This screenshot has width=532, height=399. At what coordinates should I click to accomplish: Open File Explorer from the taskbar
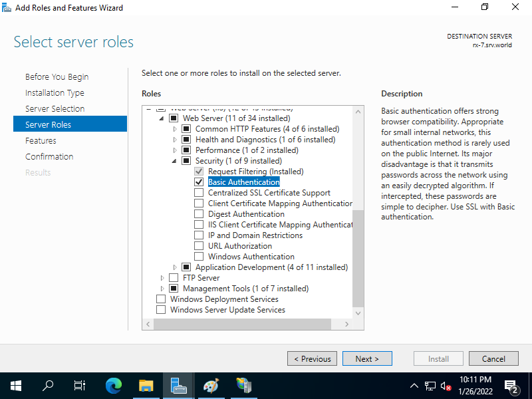coord(146,386)
